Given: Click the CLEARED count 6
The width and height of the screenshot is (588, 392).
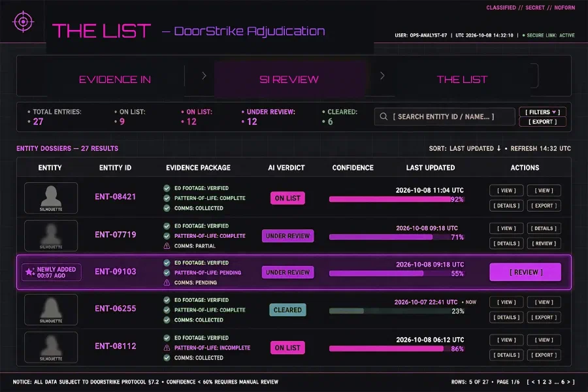Looking at the screenshot, I should coord(330,122).
